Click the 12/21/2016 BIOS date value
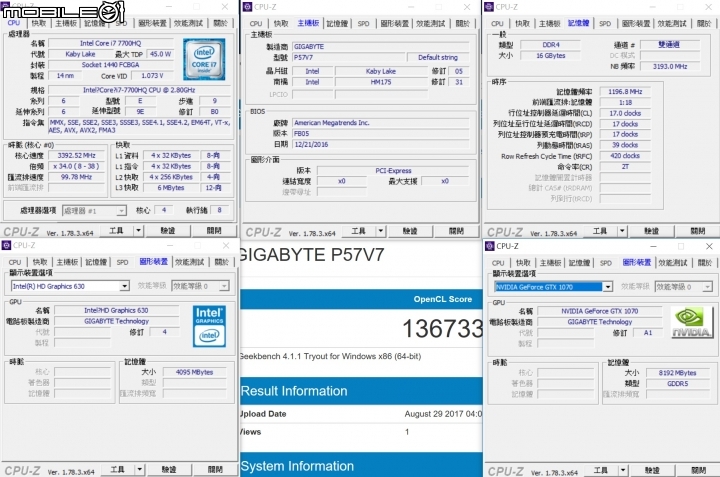This screenshot has height=477, width=720. (x=381, y=144)
